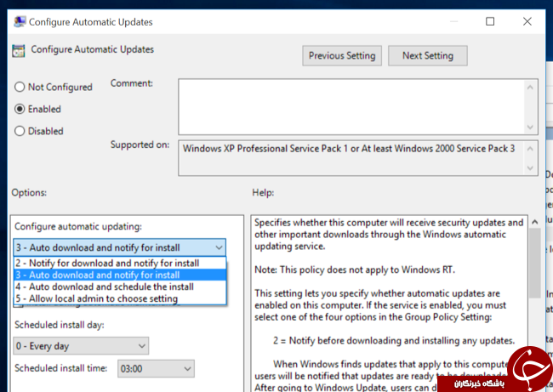Click inside the Comment text box
The image size is (553, 392).
[x=351, y=107]
